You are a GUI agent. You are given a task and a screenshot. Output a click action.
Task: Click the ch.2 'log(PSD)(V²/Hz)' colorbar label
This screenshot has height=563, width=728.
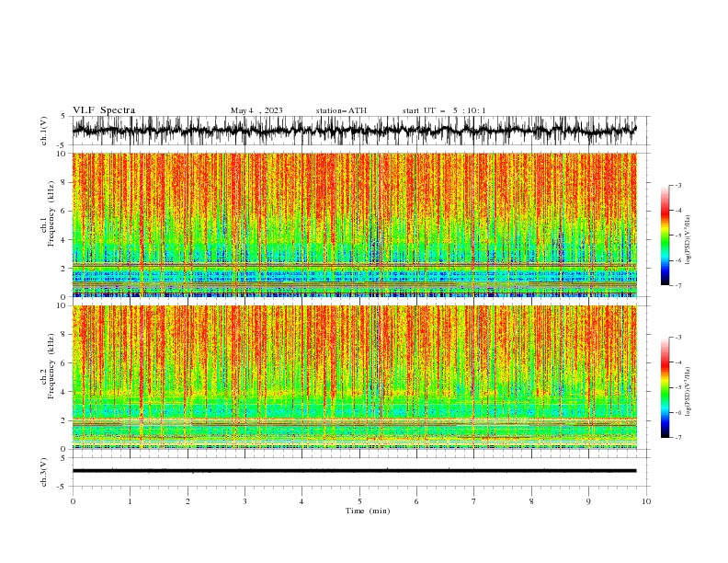(x=688, y=392)
